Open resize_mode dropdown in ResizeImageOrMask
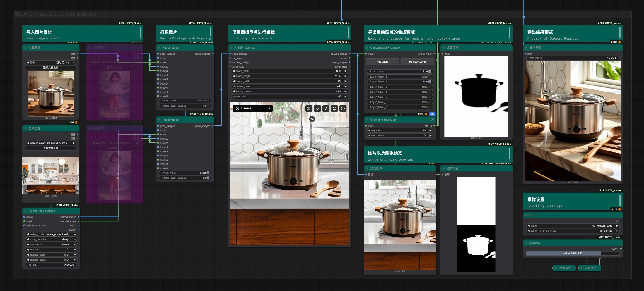 [x=51, y=234]
